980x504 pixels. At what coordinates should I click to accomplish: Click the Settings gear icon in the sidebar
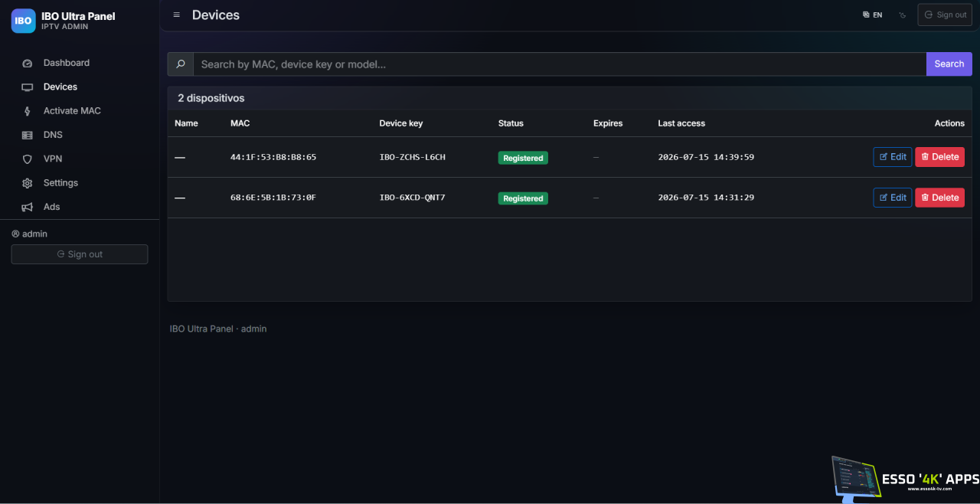[28, 183]
